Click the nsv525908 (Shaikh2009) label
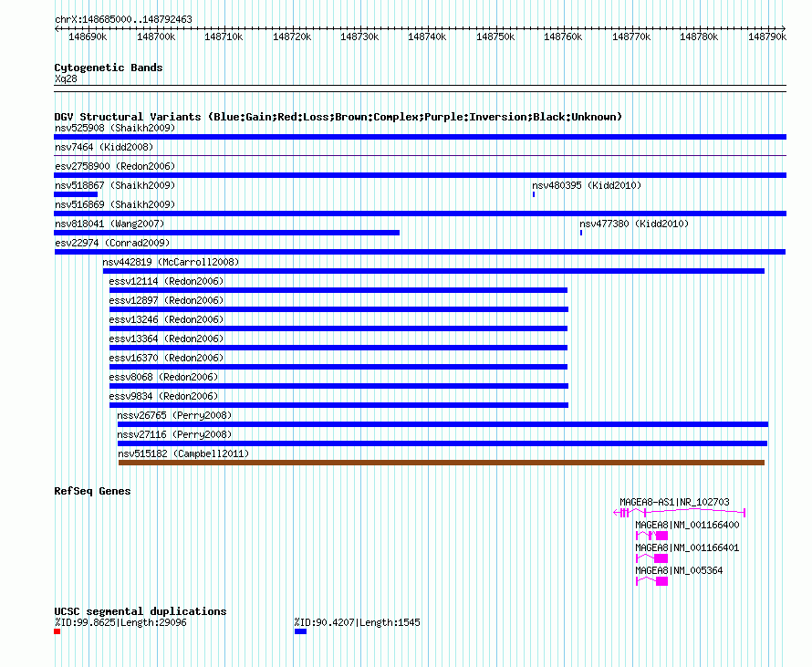812x667 pixels. [x=115, y=128]
